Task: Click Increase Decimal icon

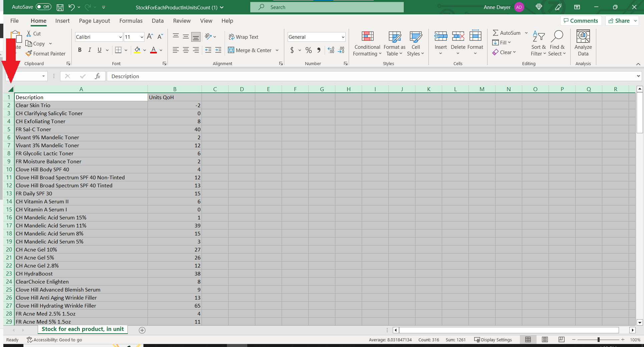Action: [331, 50]
